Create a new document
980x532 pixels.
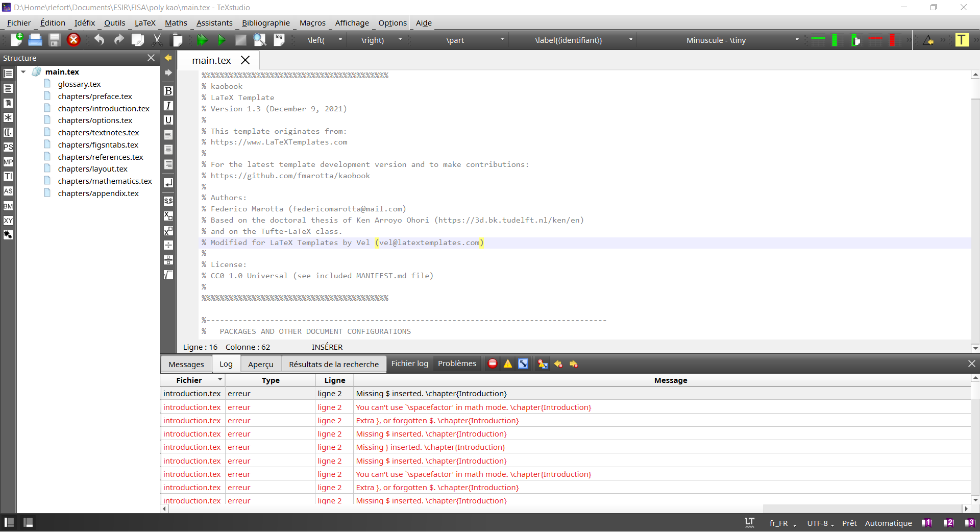point(17,40)
